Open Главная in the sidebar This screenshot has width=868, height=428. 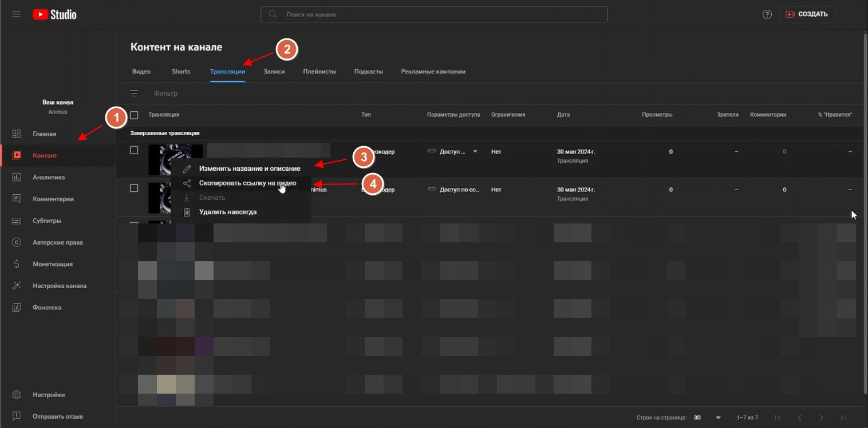click(x=44, y=134)
